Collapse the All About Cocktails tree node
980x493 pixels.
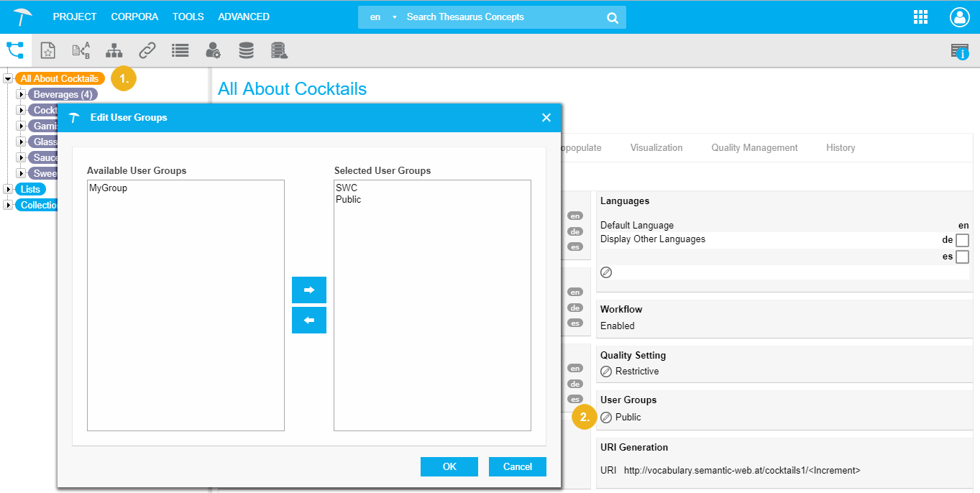pyautogui.click(x=8, y=79)
